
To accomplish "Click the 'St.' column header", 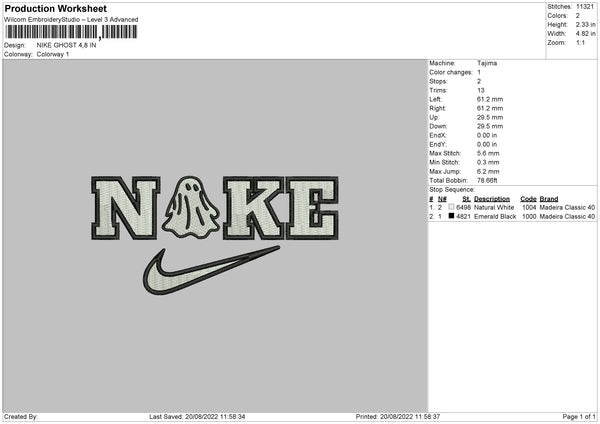I will (466, 199).
